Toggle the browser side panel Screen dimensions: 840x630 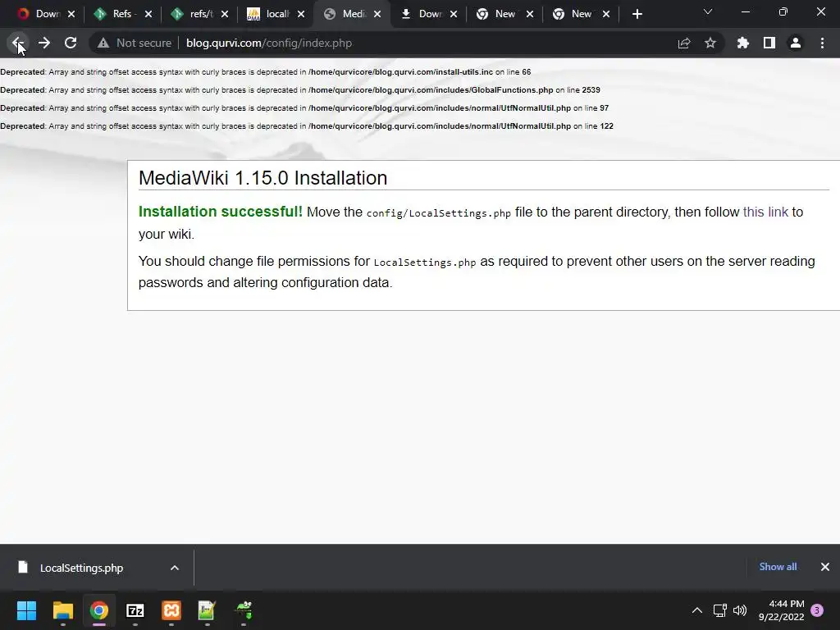pos(769,43)
